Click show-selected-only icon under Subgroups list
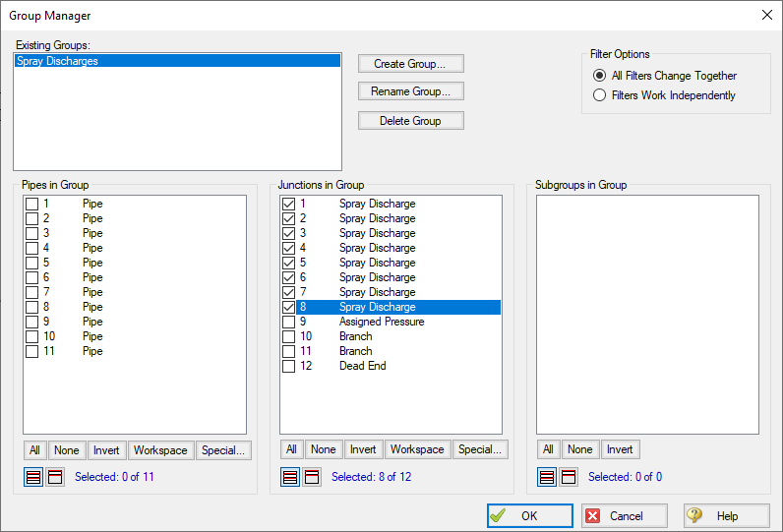This screenshot has width=783, height=532. click(570, 477)
